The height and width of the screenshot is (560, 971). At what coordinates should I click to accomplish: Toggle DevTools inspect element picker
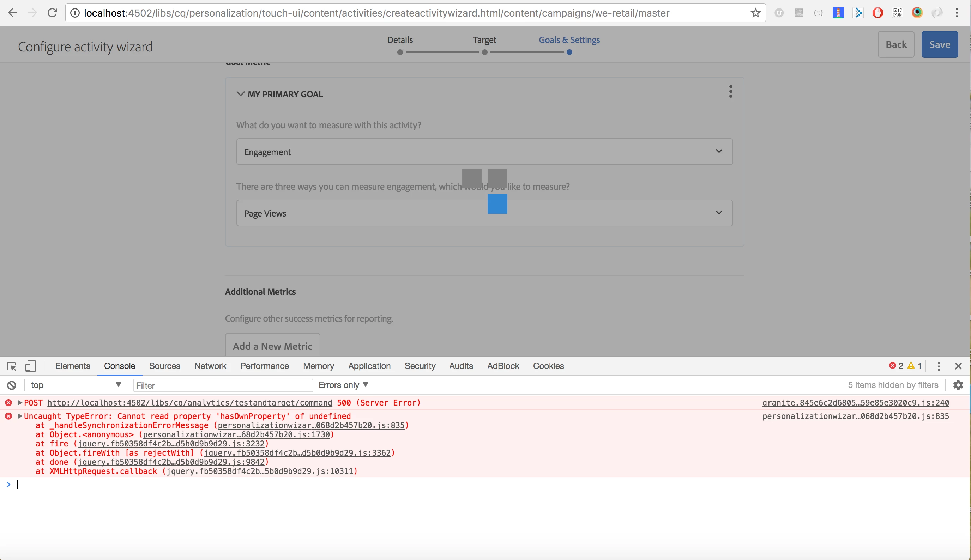pos(12,366)
